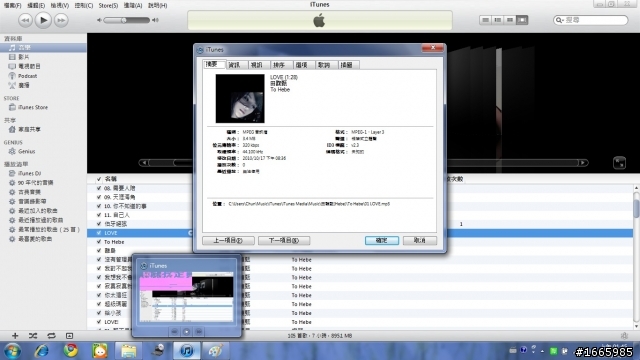Adjust the volume slider knob
Image resolution: width=640 pixels, height=360 pixels.
coord(124,20)
